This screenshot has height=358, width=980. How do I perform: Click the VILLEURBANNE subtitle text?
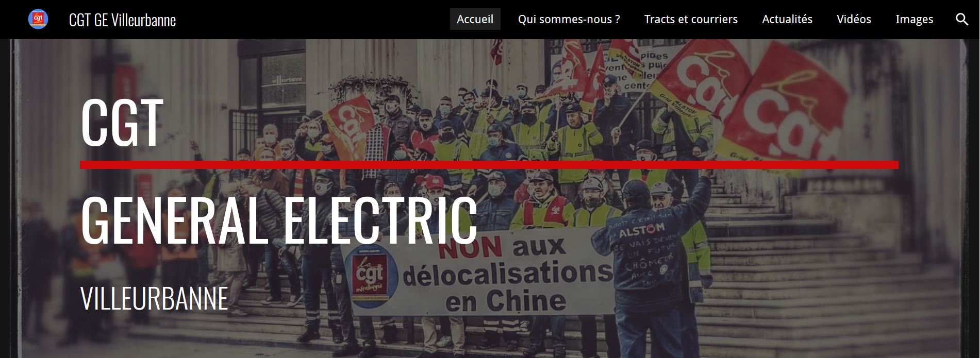tap(154, 298)
